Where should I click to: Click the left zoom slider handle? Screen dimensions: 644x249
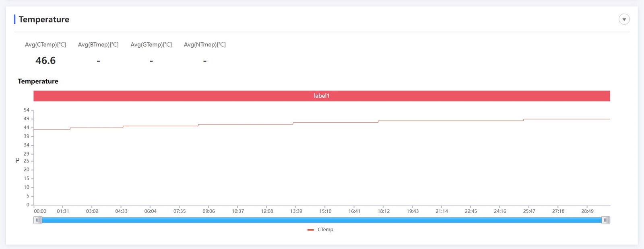tap(38, 220)
